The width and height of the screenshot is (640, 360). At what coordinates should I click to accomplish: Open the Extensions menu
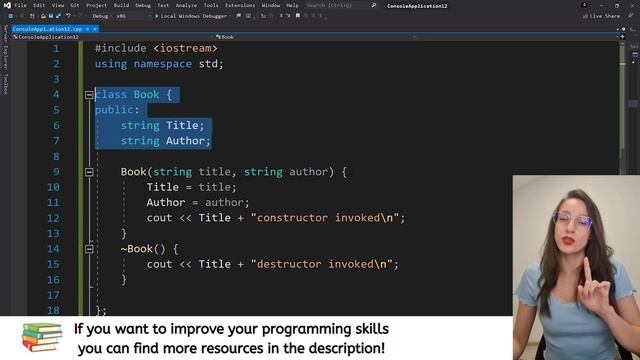point(240,5)
